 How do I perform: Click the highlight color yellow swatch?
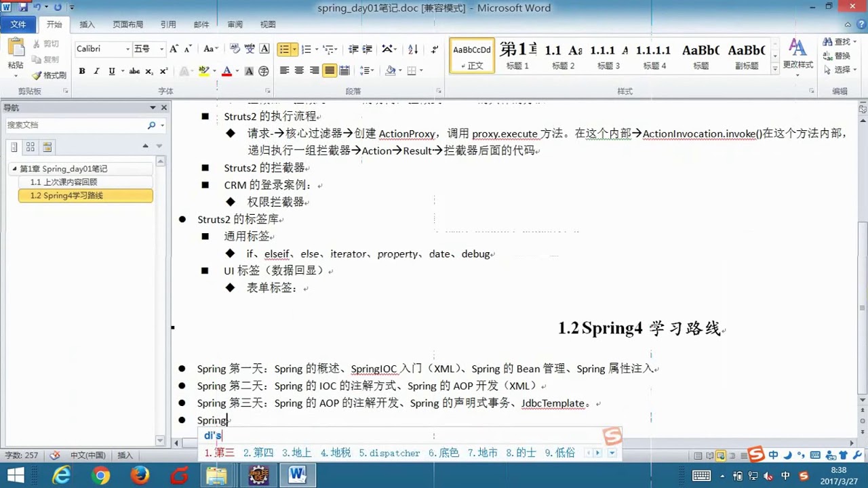pos(203,71)
